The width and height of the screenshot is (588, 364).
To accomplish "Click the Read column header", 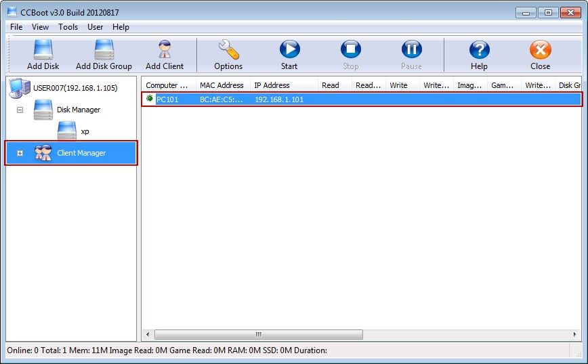I will click(335, 85).
